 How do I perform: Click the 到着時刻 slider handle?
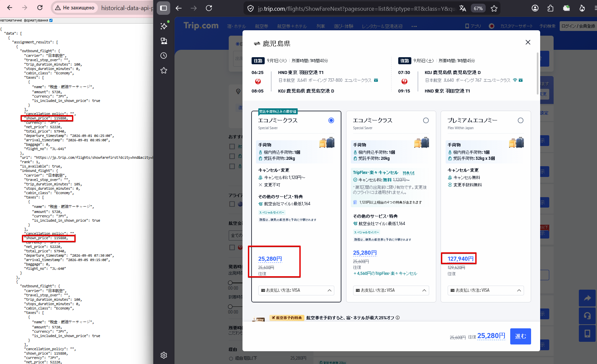coord(230,306)
